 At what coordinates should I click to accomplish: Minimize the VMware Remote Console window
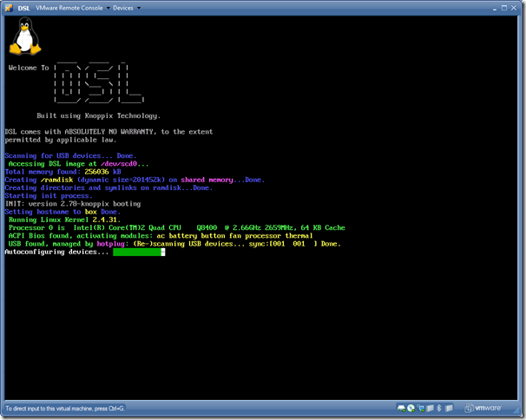click(495, 8)
